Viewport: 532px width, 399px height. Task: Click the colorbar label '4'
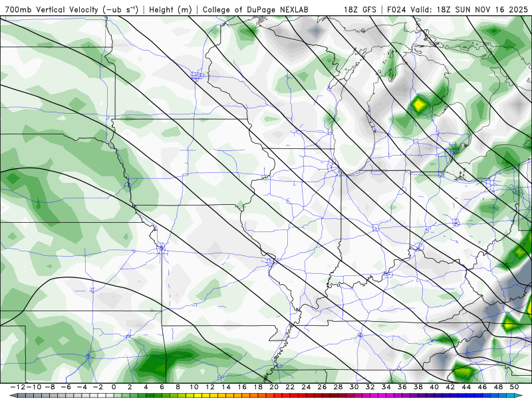point(146,387)
